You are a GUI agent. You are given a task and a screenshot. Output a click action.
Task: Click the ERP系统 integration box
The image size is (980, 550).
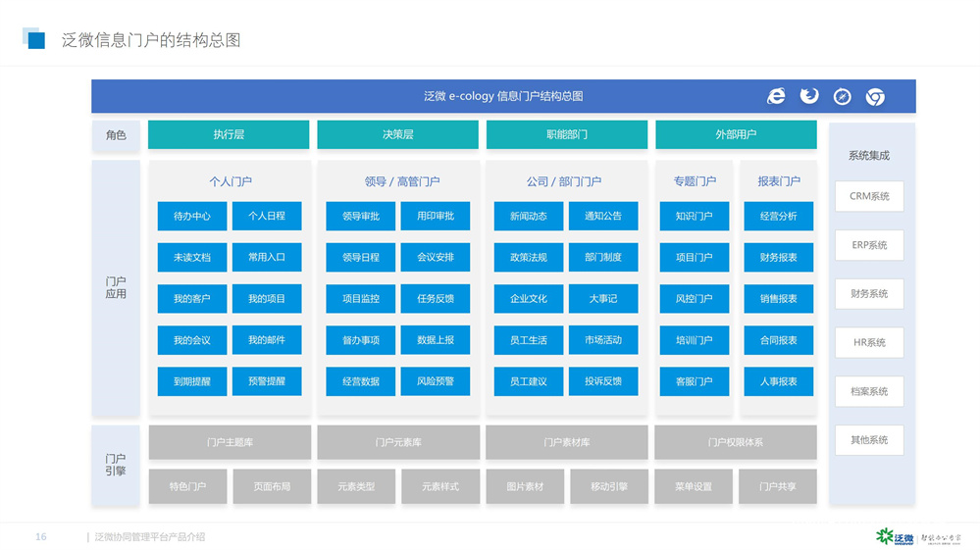point(869,245)
